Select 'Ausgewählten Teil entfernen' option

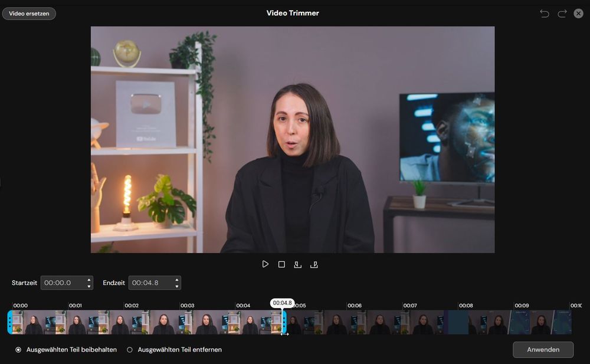129,349
